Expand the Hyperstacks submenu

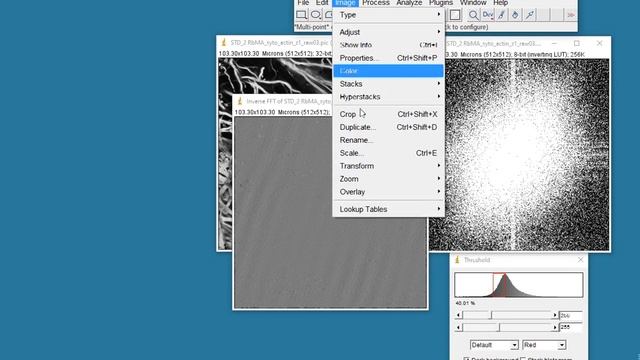(388, 97)
